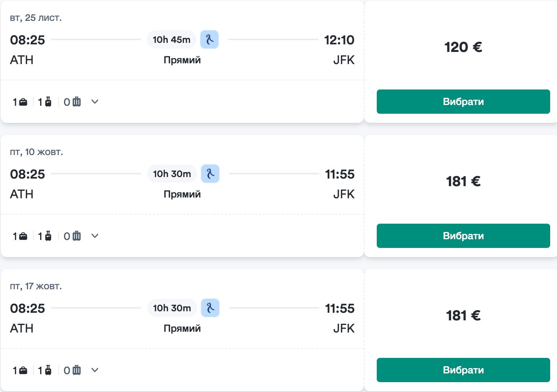Viewport: 557px width, 392px height.
Task: Click airline logo on 17 жовт. flight
Action: [210, 308]
